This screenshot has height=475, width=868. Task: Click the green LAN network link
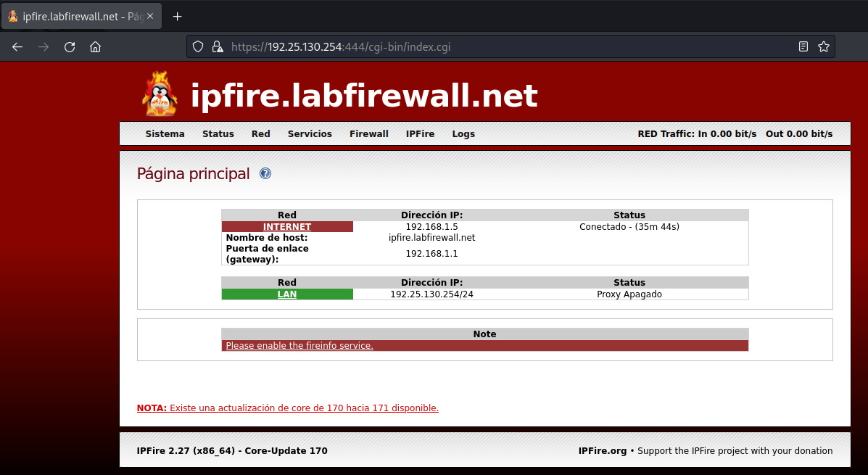pyautogui.click(x=286, y=294)
